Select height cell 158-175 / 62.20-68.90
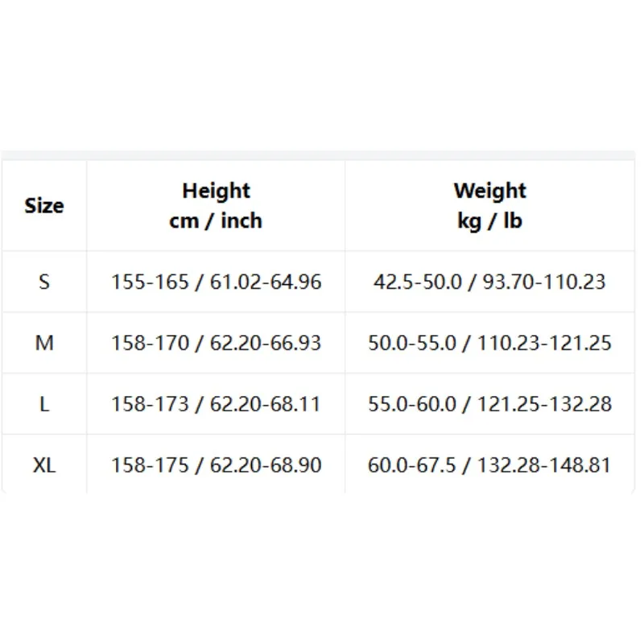This screenshot has width=644, height=644. (216, 465)
